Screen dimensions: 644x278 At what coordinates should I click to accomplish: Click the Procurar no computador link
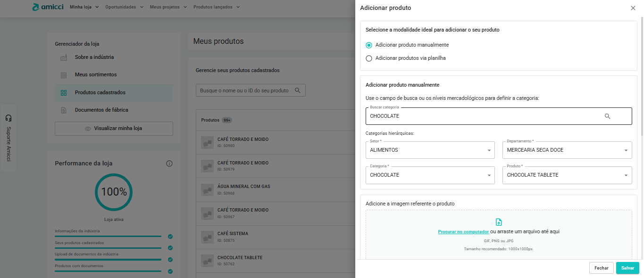[x=463, y=232]
